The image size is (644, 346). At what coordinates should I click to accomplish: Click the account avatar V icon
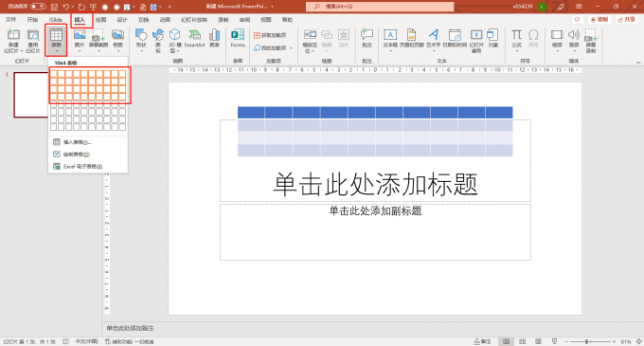[542, 7]
